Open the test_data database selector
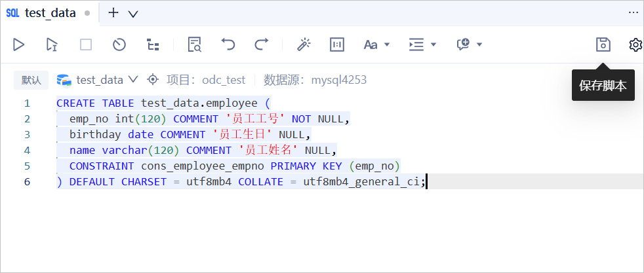This screenshot has height=273, width=644. 97,79
